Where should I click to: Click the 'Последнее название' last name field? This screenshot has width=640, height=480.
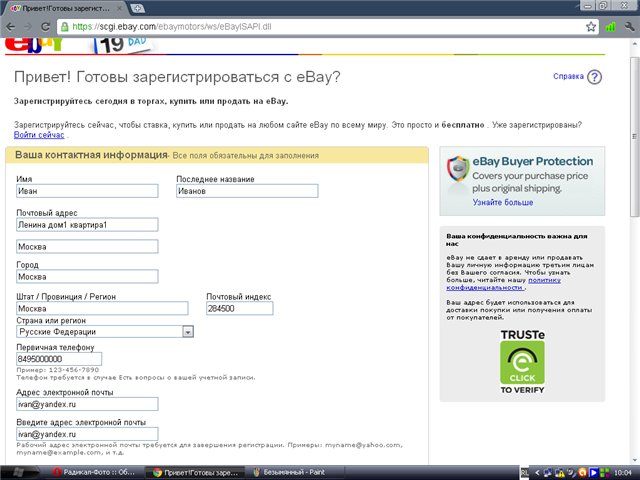click(x=247, y=191)
